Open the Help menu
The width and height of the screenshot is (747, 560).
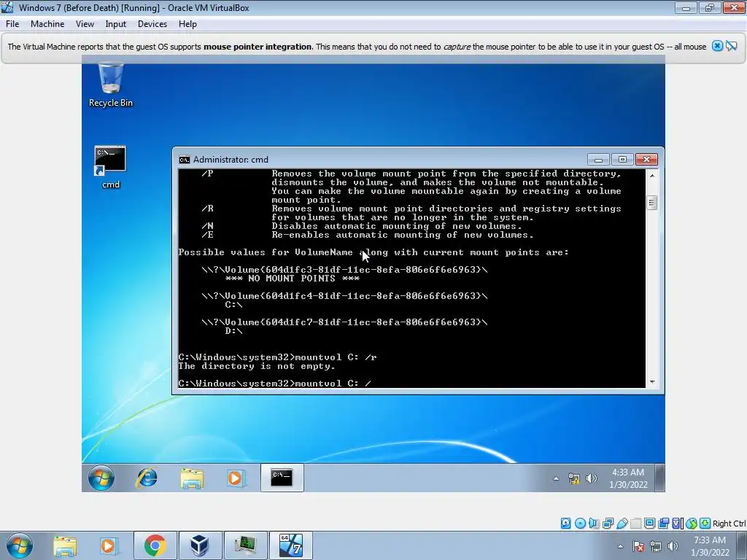tap(187, 24)
